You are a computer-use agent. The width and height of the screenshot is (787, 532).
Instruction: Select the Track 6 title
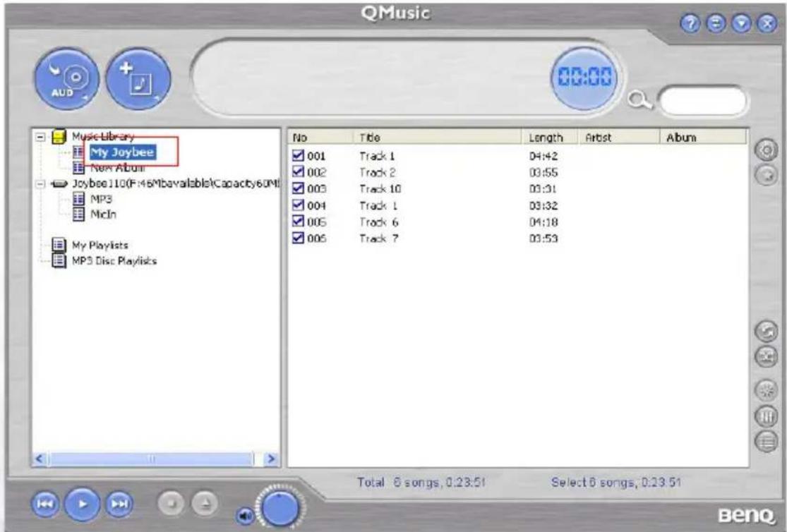click(379, 222)
